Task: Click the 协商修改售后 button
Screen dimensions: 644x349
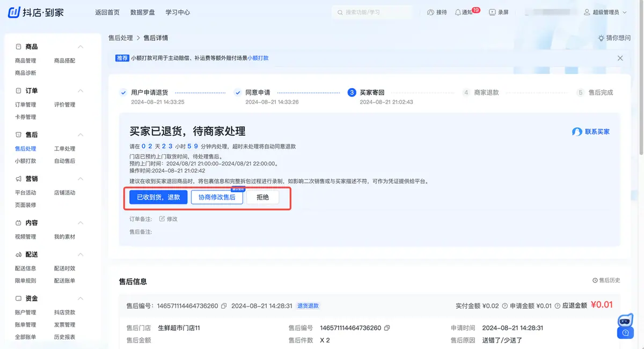Action: 217,197
